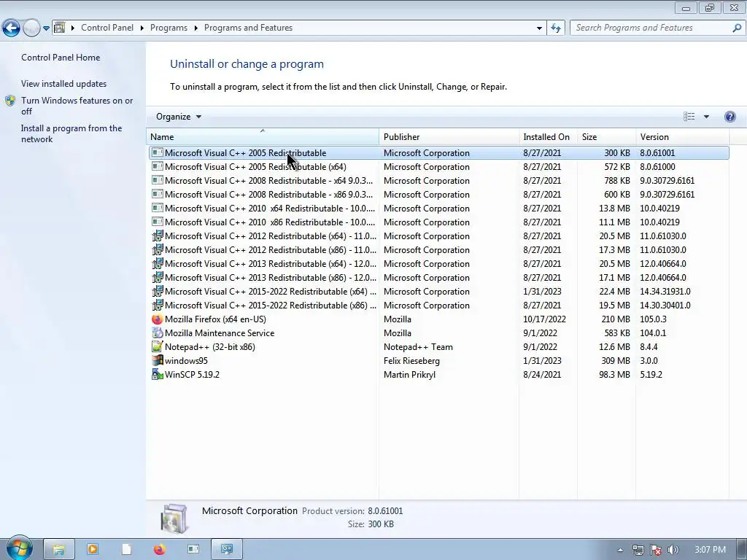The image size is (747, 560).
Task: Click icon of Visual C++ 2005 Redistributable (x64)
Action: (x=158, y=167)
